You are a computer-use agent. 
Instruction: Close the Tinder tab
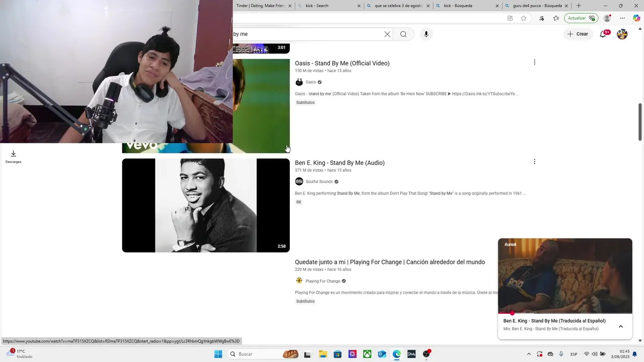click(290, 6)
